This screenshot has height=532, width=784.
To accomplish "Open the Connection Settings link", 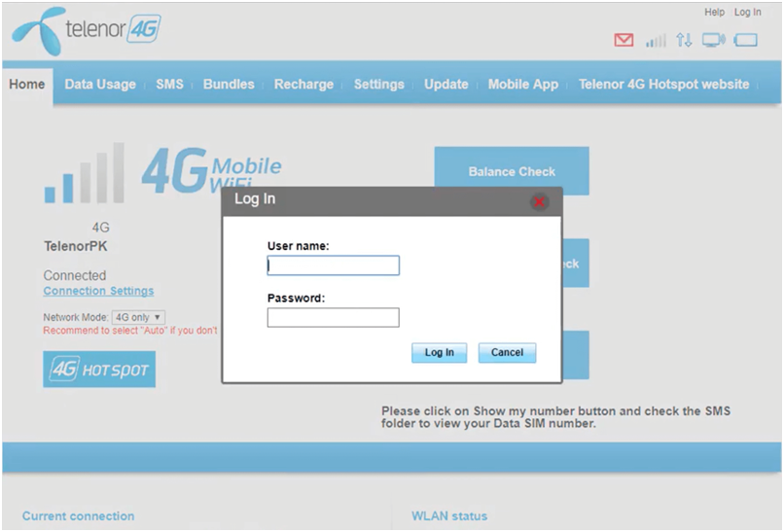I will 98,291.
